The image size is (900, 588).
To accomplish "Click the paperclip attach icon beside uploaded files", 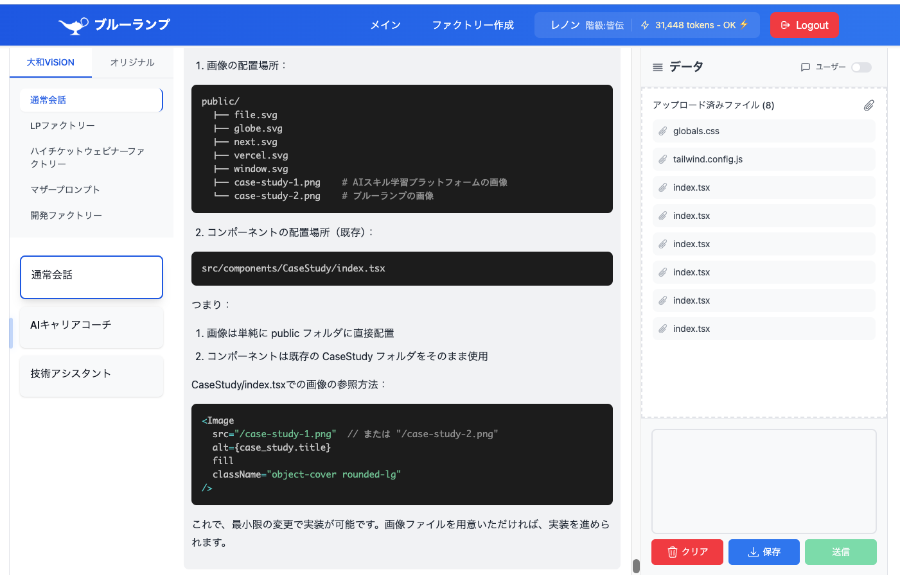I will [869, 105].
